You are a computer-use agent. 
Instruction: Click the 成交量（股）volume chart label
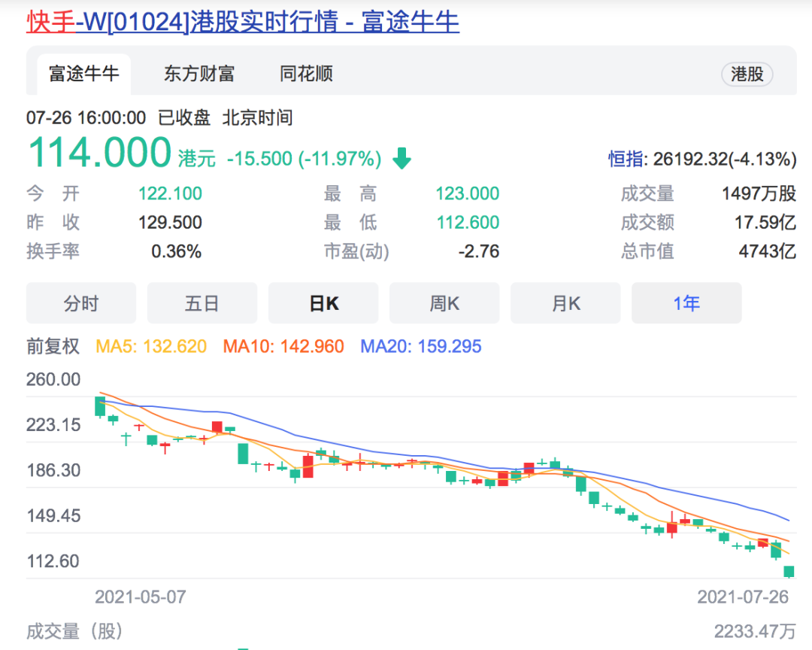pos(76,631)
